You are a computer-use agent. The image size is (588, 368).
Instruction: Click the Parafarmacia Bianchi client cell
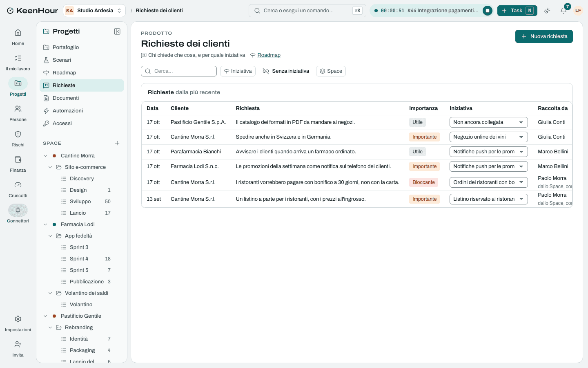click(196, 152)
